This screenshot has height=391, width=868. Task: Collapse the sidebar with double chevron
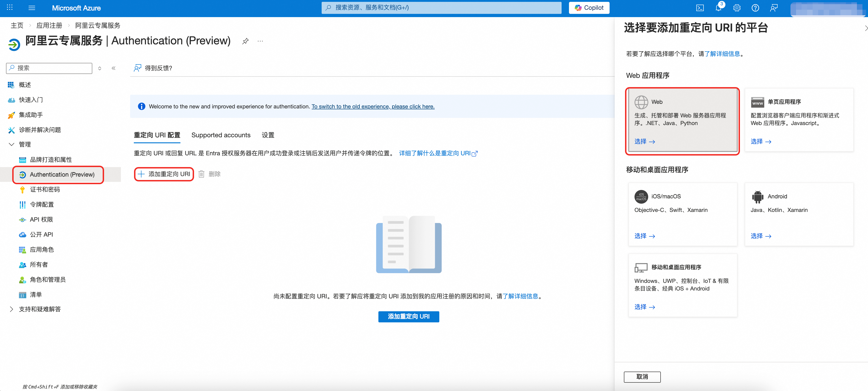click(114, 68)
